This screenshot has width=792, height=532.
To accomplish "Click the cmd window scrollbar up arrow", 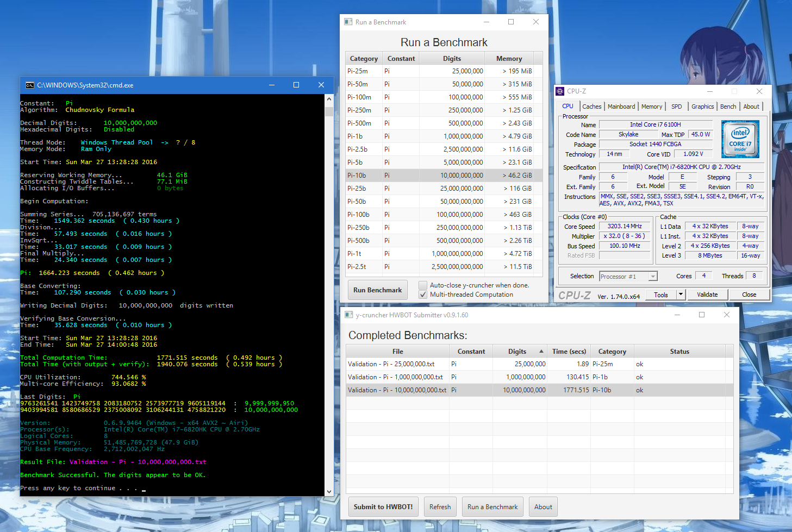I will click(329, 99).
